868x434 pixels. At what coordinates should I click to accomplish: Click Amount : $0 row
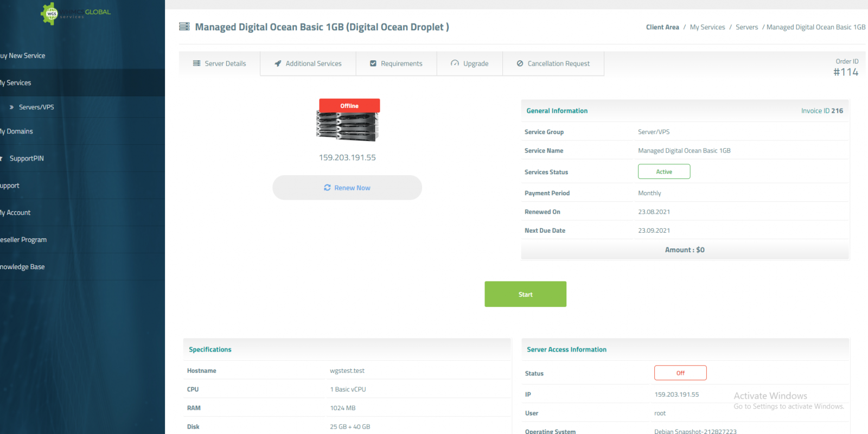pos(685,250)
